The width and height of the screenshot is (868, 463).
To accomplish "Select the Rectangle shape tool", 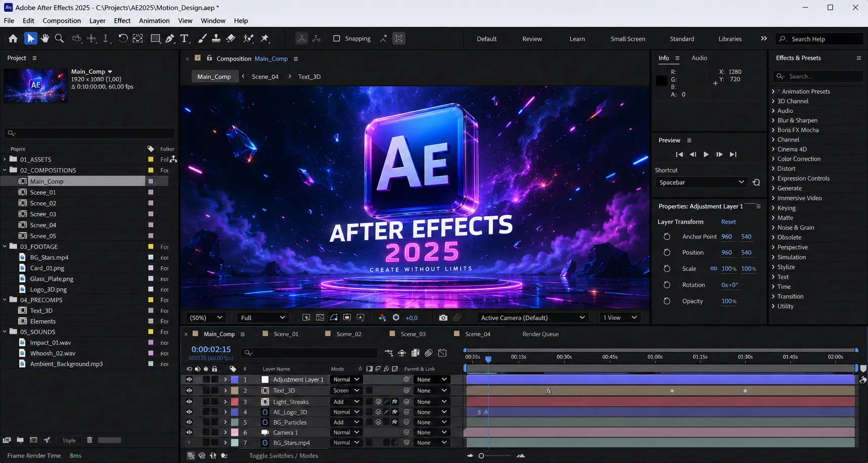I will 155,38.
